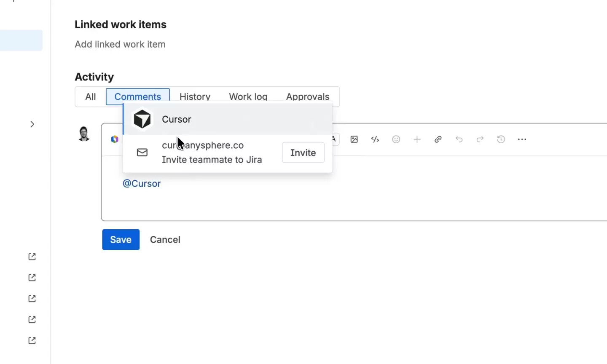Click the plus insert icon in the toolbar
This screenshot has height=364, width=607.
coord(417,139)
